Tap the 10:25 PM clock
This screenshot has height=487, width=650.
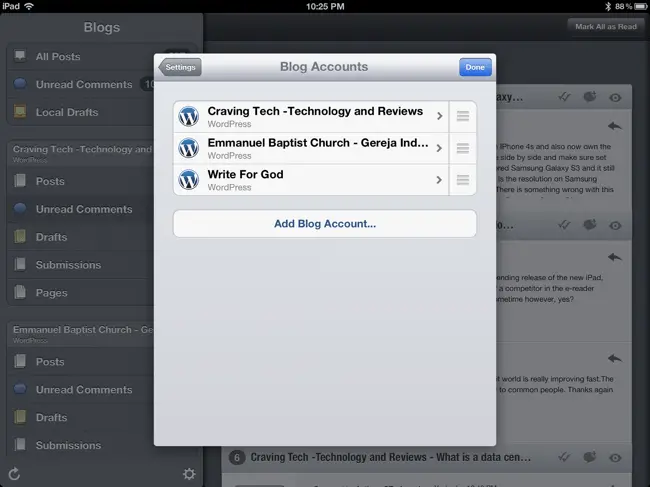[x=325, y=6]
